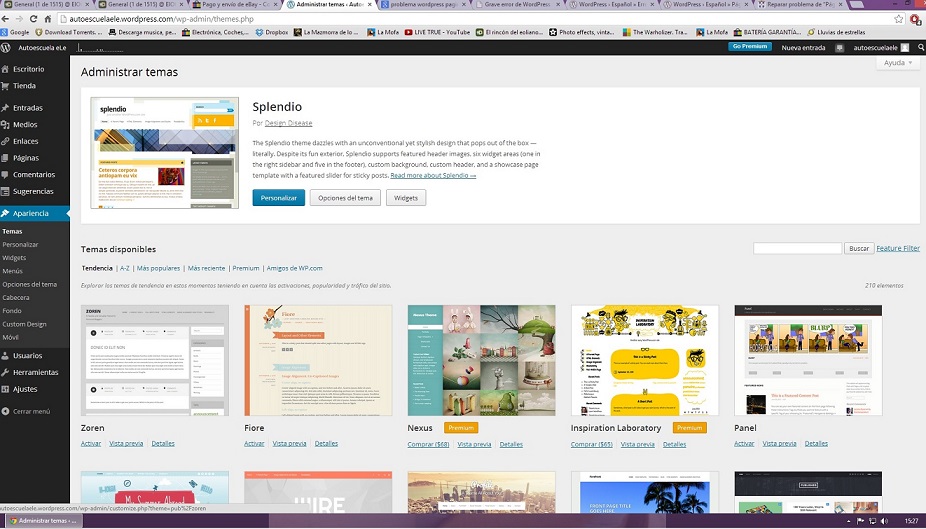926x529 pixels.
Task: Select Temas submenu item
Action: click(12, 231)
